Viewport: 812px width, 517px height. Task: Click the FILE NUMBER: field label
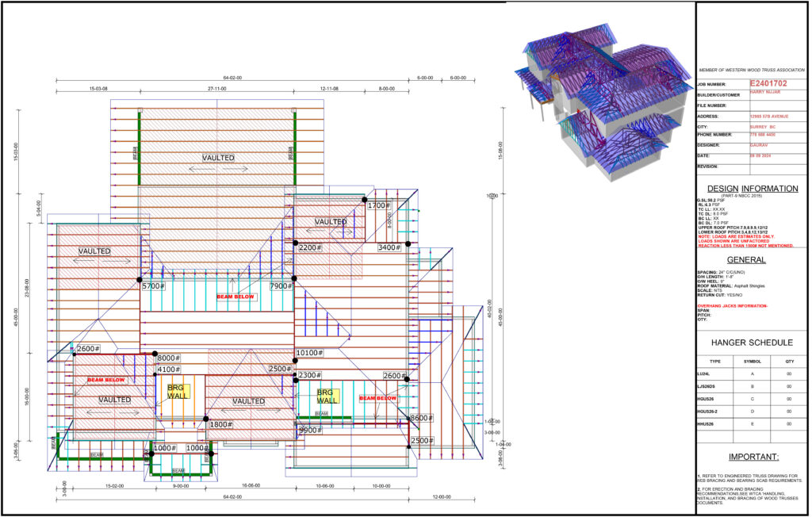711,105
